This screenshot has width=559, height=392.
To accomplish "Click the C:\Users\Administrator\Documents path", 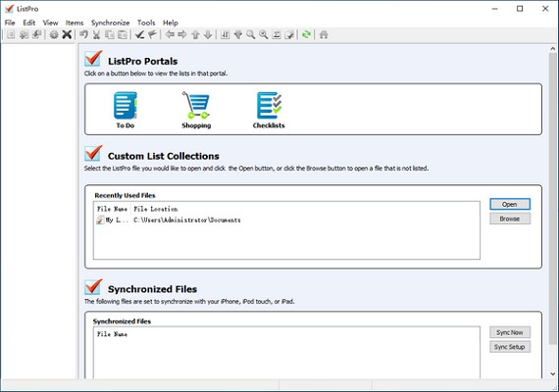I will click(187, 220).
